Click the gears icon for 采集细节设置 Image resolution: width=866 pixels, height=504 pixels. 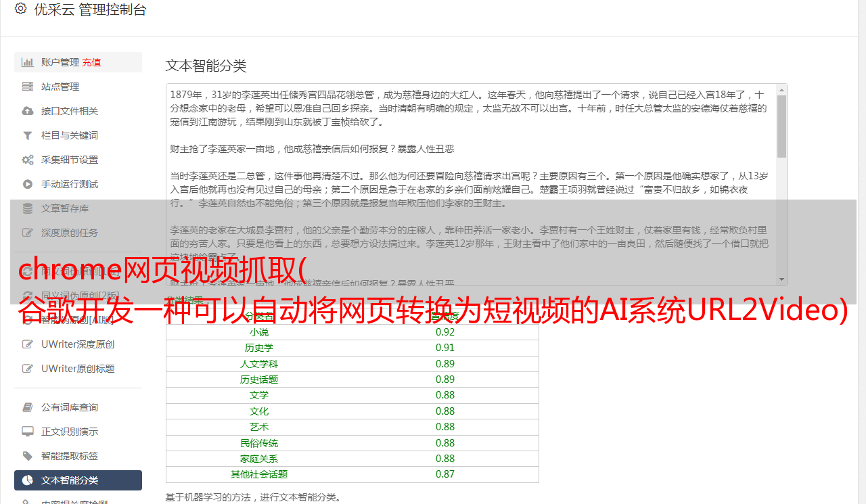tap(27, 160)
